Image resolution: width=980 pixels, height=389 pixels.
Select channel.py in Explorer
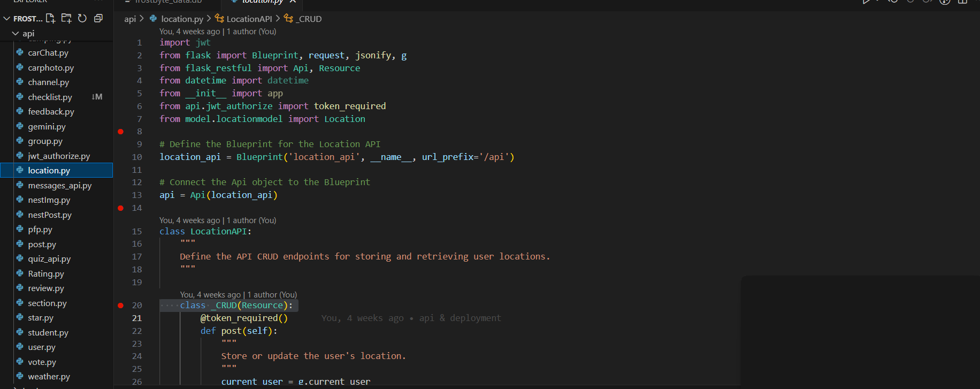click(x=49, y=82)
